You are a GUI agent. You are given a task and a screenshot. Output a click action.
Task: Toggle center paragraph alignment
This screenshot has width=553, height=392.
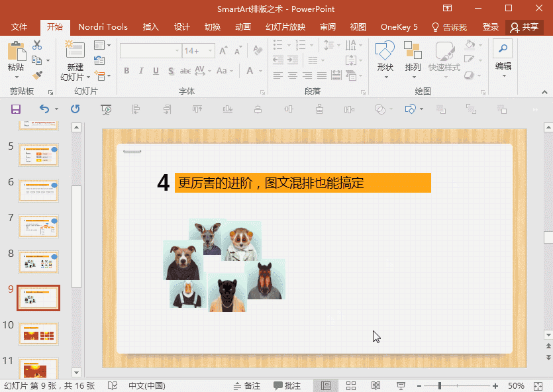tap(292, 75)
